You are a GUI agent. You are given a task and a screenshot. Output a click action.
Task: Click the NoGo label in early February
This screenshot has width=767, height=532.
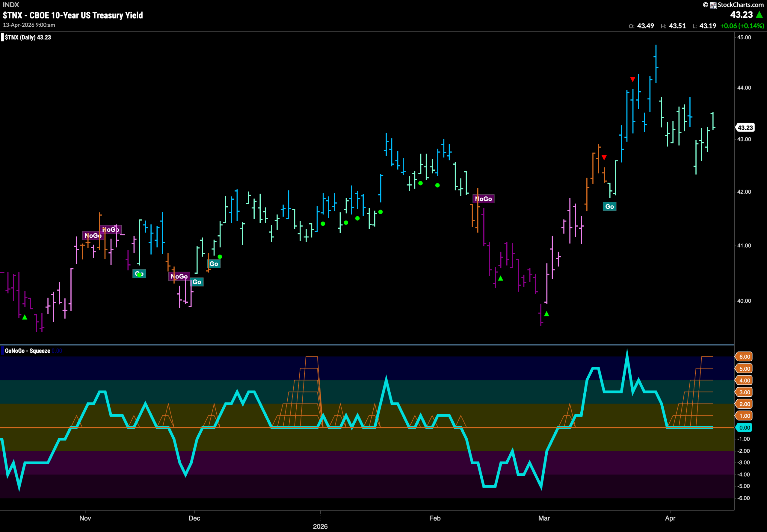coord(484,199)
